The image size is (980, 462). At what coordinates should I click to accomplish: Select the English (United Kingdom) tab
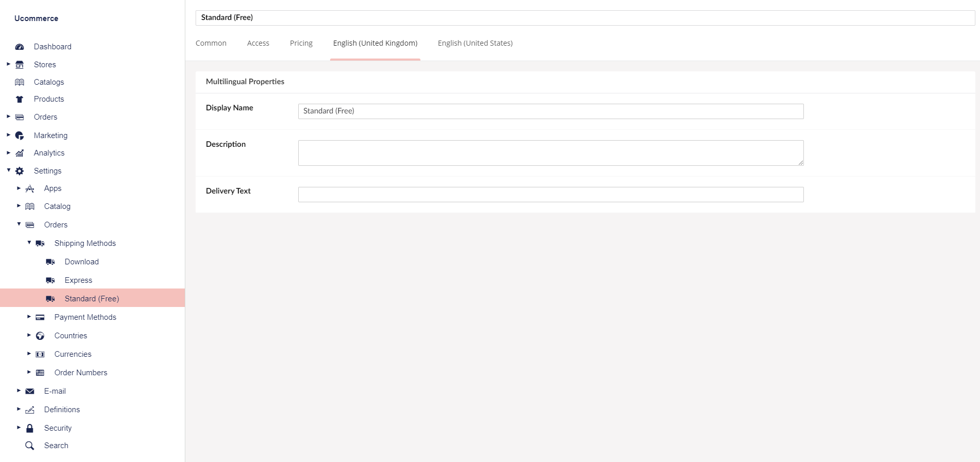coord(375,43)
